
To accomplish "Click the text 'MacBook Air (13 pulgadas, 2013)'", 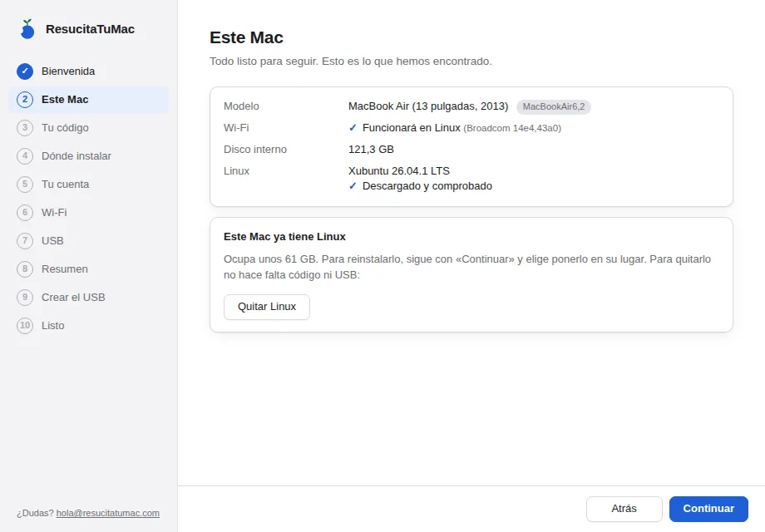I will pyautogui.click(x=428, y=106).
